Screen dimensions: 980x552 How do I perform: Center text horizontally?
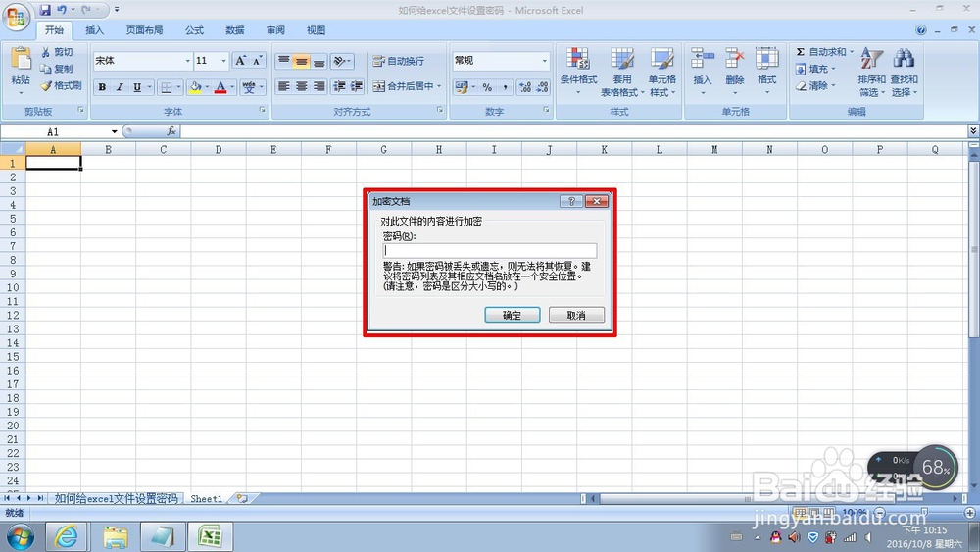click(301, 86)
